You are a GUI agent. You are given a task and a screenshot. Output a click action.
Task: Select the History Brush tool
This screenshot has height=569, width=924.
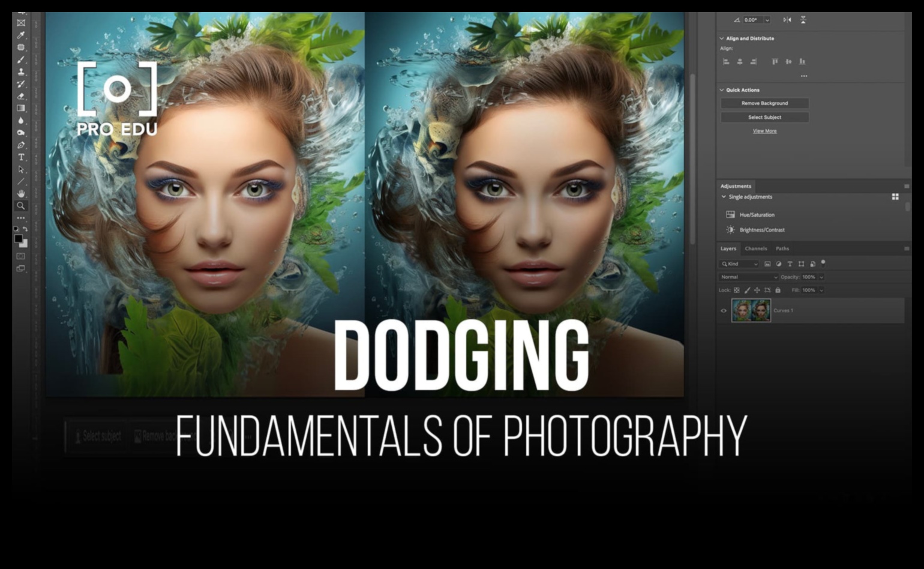click(x=21, y=84)
